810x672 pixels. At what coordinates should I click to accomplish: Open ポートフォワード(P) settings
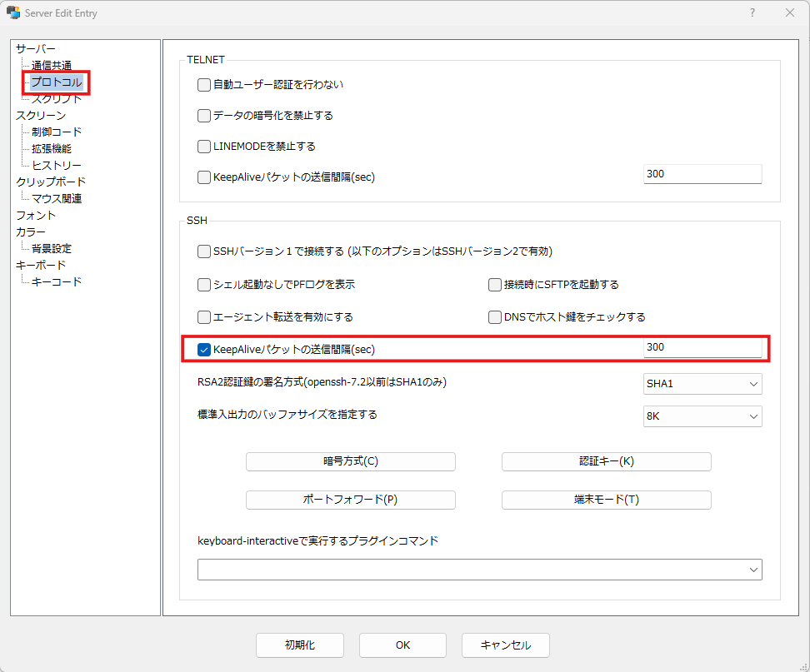pos(350,500)
